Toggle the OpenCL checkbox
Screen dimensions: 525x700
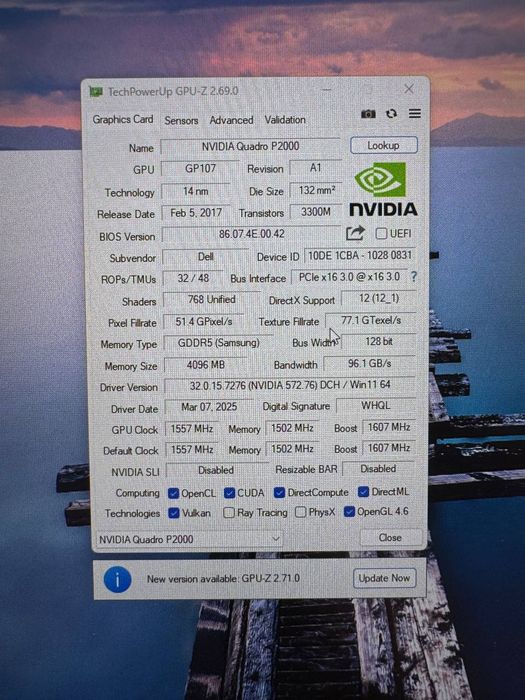click(174, 493)
